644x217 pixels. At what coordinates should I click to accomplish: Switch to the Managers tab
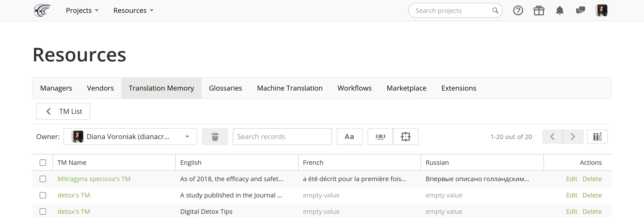(56, 88)
